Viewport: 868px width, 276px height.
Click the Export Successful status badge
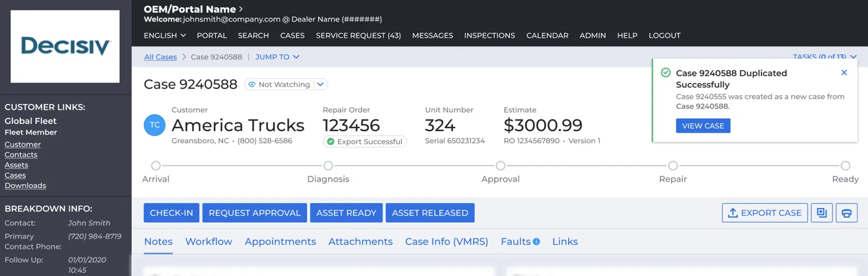(365, 142)
